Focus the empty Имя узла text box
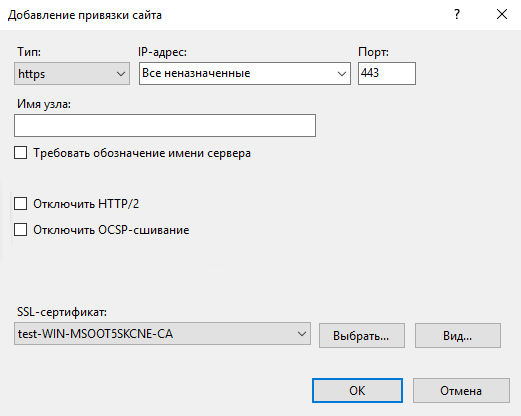521x416 pixels. [x=165, y=125]
